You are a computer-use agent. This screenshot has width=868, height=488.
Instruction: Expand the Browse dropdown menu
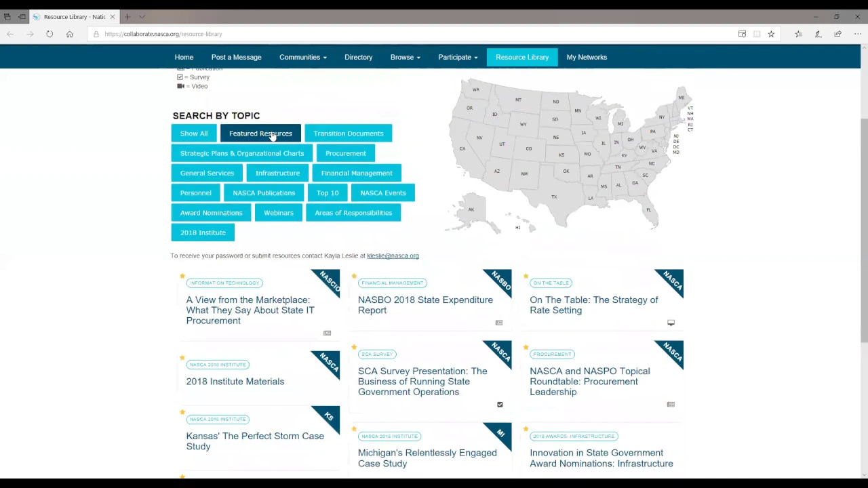pyautogui.click(x=406, y=57)
